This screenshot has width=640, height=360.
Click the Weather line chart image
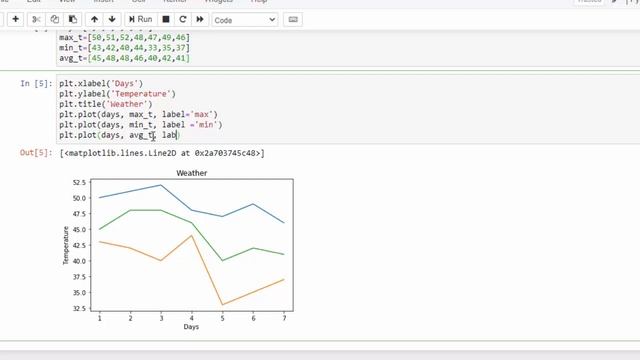coord(178,249)
